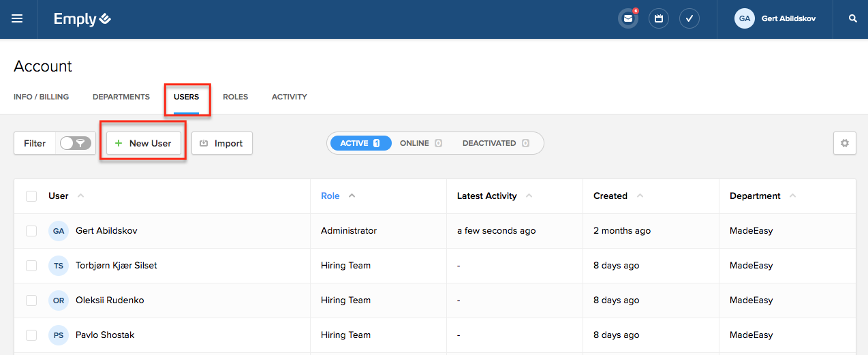Tick the checkbox for Pavlo Shostak
Viewport: 868px width, 355px height.
pos(31,335)
